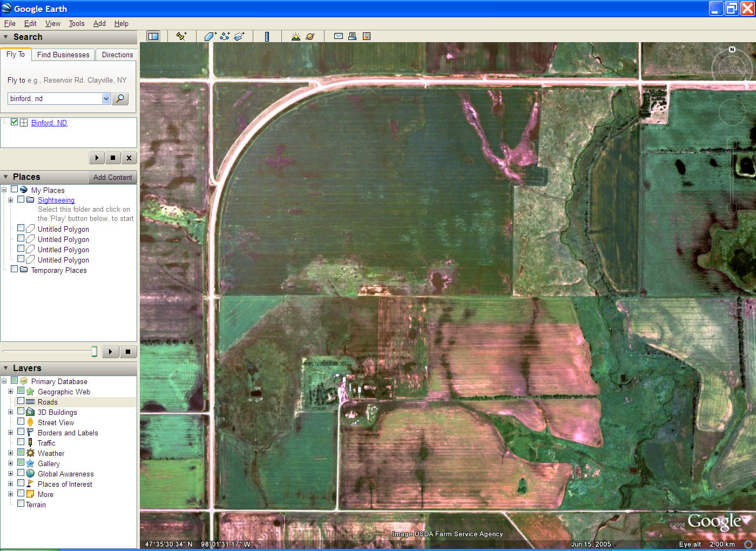This screenshot has width=756, height=551.
Task: Stop the Places tour
Action: 128,352
